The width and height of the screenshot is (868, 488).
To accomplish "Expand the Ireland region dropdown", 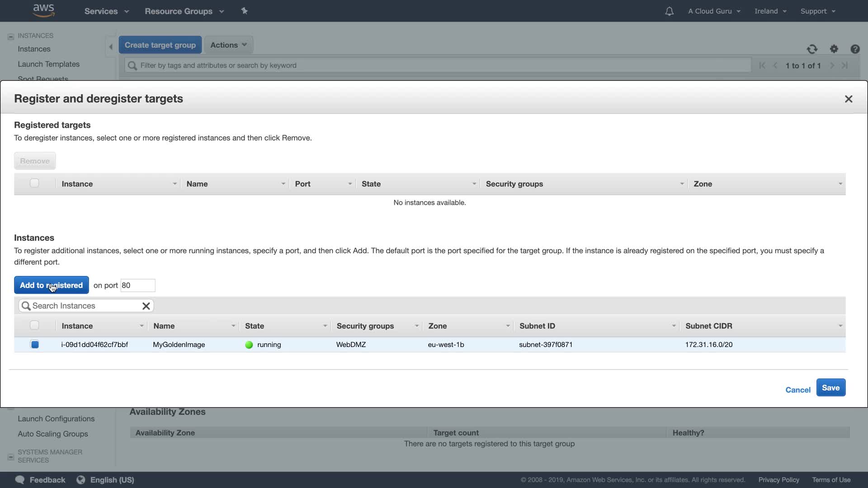I will tap(770, 11).
